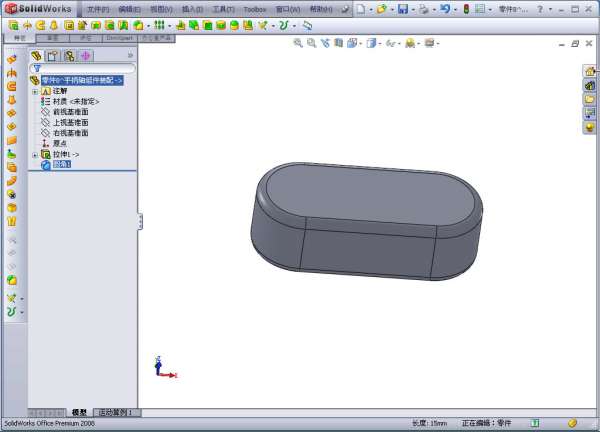Click the Rebuild traffic light icon
Screen dimensions: 600x432
coord(466,9)
